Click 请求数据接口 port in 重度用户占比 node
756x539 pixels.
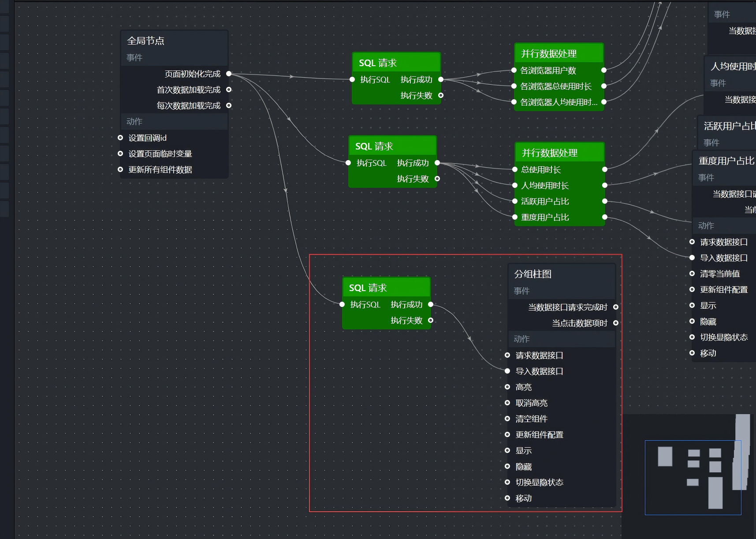pyautogui.click(x=692, y=242)
